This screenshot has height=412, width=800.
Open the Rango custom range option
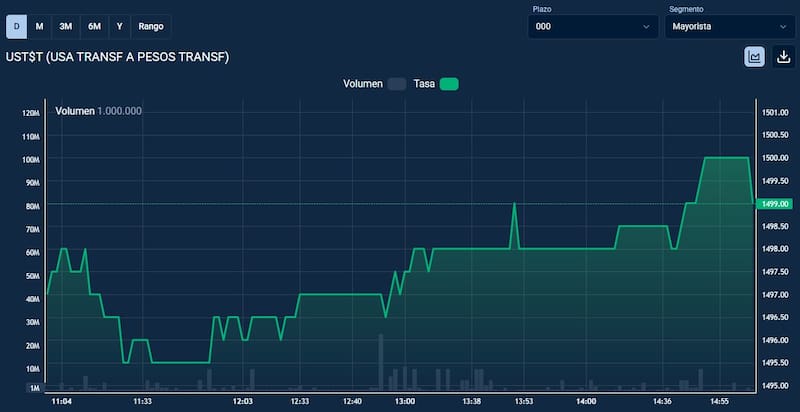pos(151,27)
